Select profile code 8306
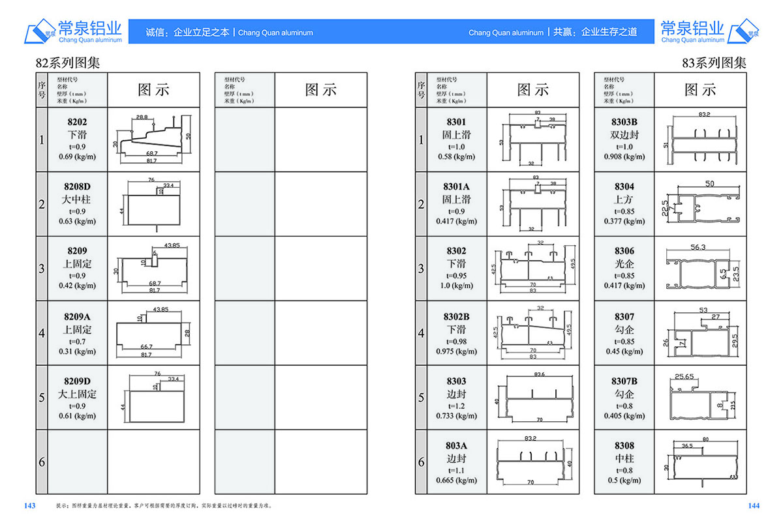Viewport: 783px width, 532px height. [624, 251]
